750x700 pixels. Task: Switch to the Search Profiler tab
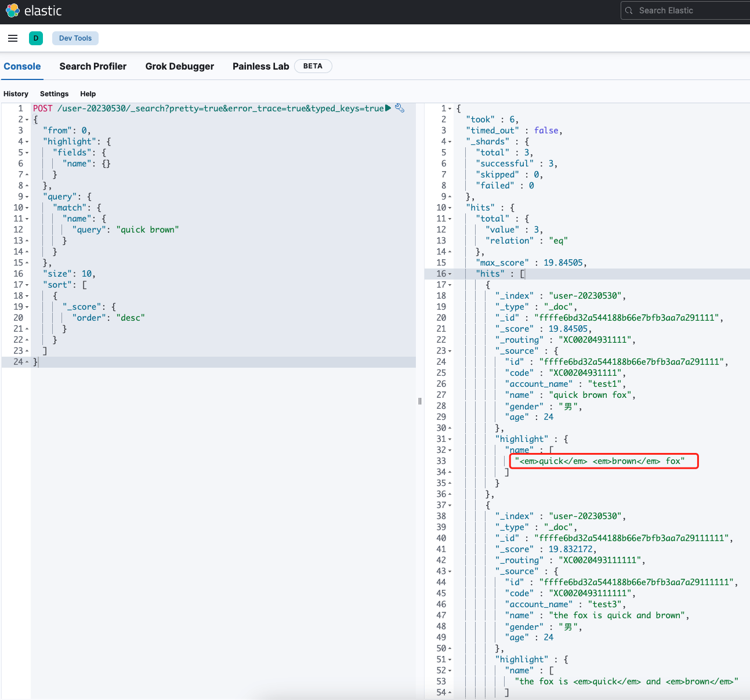(93, 66)
